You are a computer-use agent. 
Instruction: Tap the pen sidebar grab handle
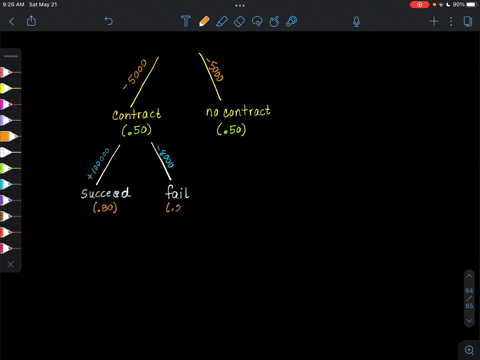point(11,56)
